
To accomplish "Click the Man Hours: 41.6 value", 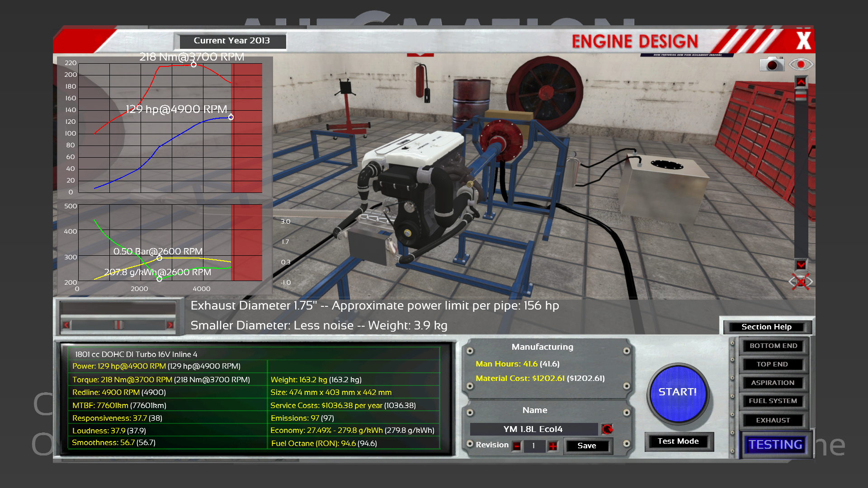I will [518, 364].
